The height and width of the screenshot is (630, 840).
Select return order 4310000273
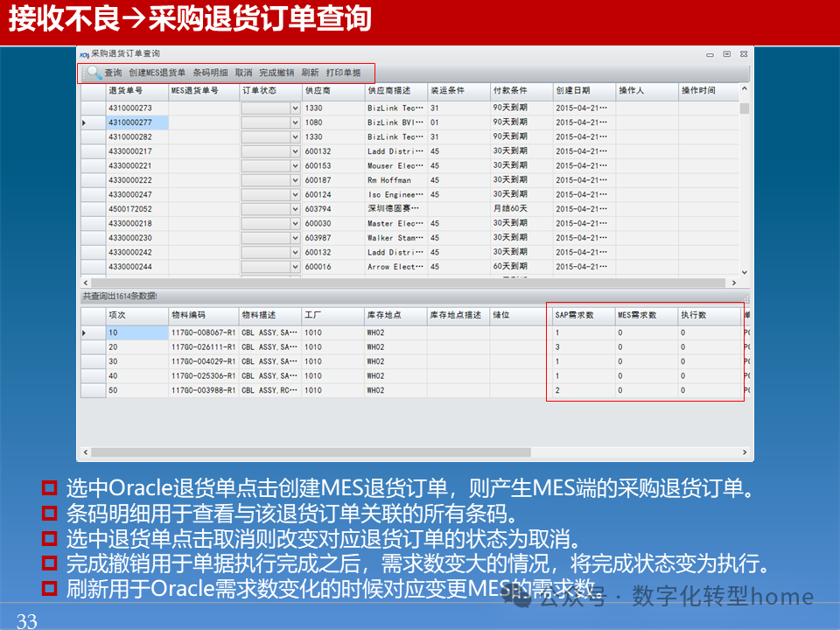pyautogui.click(x=137, y=108)
